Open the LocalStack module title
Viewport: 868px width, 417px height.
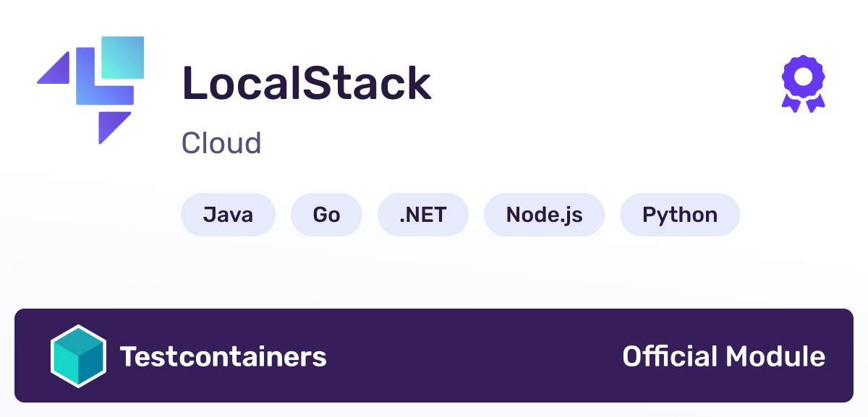point(307,83)
